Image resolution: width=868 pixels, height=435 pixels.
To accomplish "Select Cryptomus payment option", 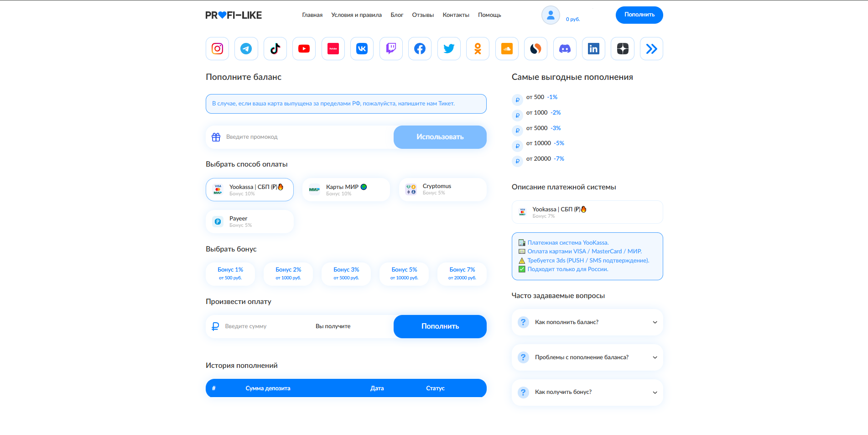I will pyautogui.click(x=442, y=189).
